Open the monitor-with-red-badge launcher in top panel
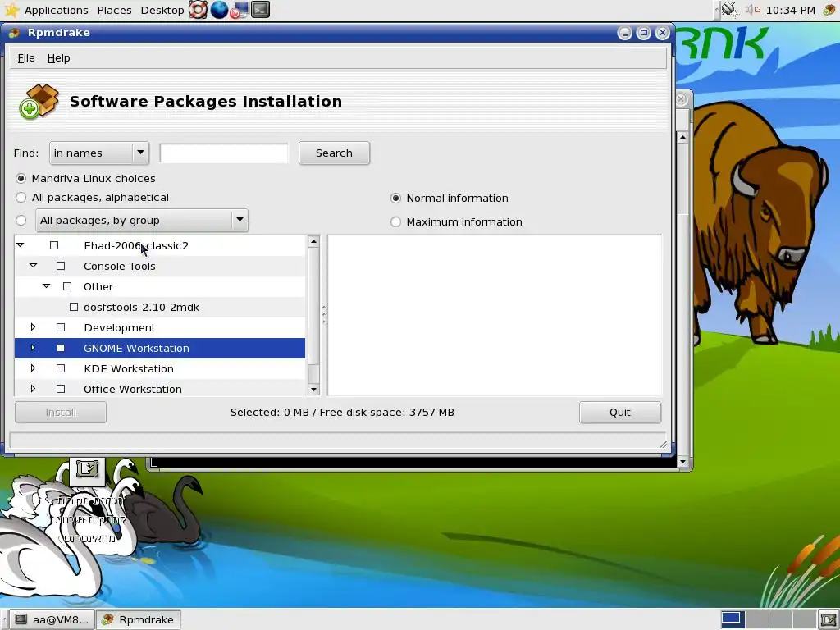This screenshot has height=630, width=840. tap(240, 10)
